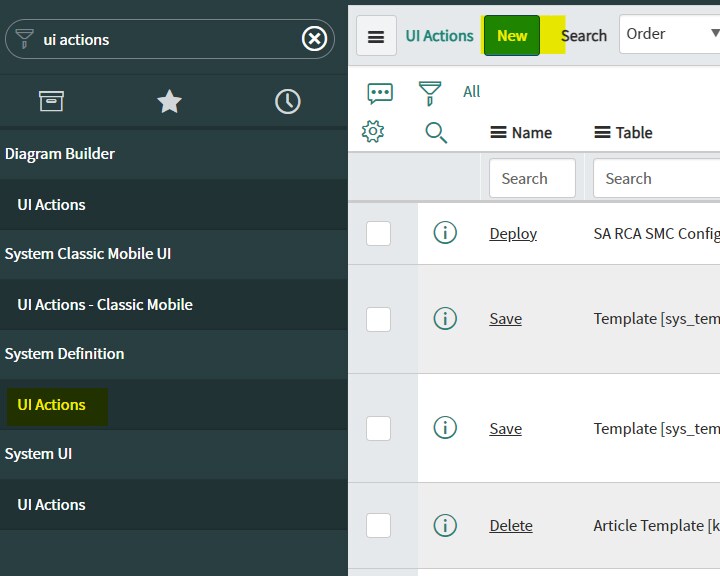The width and height of the screenshot is (720, 576).
Task: Open UI Actions under System Definition
Action: tap(51, 405)
